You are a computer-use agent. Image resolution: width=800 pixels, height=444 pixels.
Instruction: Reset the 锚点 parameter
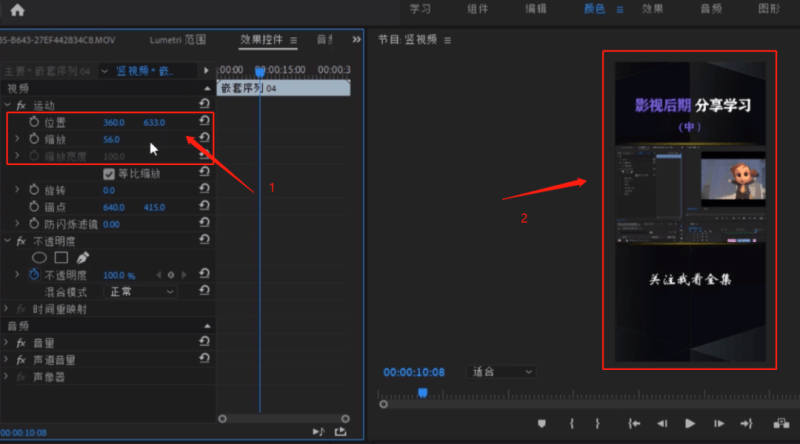[205, 205]
